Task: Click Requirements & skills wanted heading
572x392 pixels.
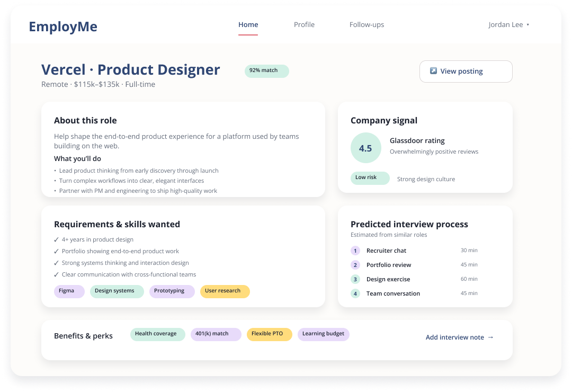Action: coord(117,224)
